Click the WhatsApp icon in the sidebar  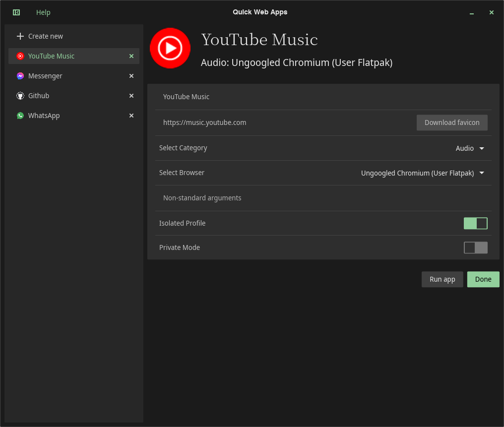pyautogui.click(x=20, y=116)
